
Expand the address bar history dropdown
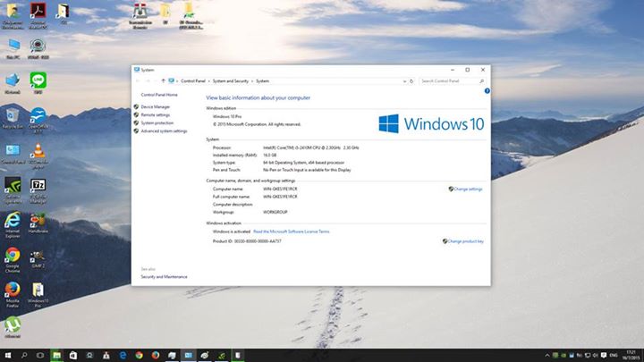tap(404, 81)
